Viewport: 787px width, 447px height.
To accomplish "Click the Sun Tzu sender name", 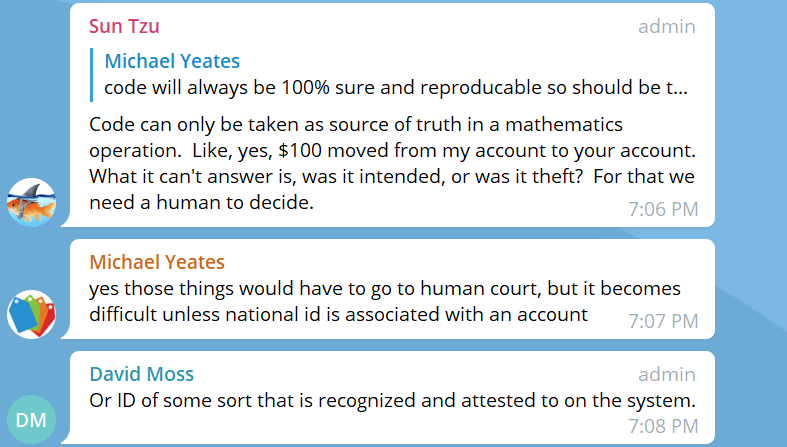I will (x=124, y=26).
